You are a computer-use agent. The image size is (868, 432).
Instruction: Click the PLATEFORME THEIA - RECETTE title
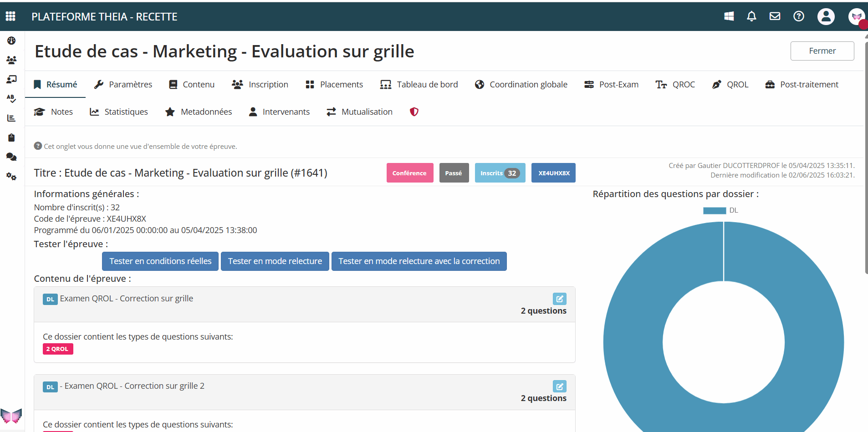[104, 17]
